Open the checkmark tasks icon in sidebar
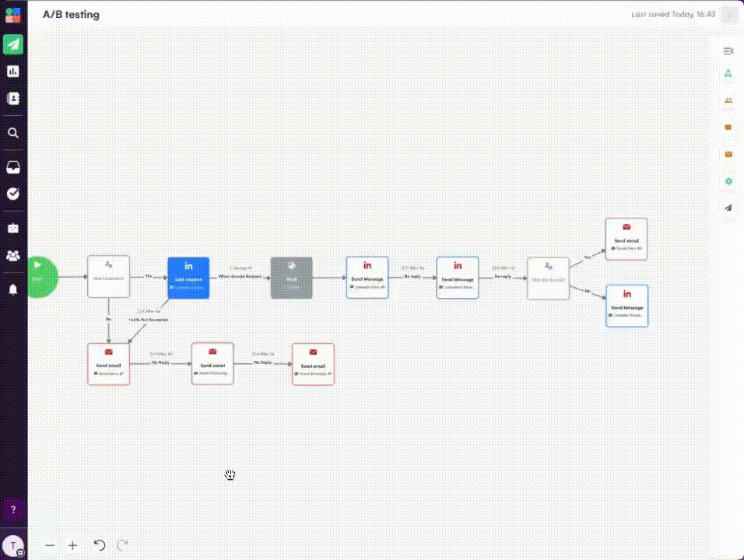Image resolution: width=744 pixels, height=560 pixels. pos(13,194)
